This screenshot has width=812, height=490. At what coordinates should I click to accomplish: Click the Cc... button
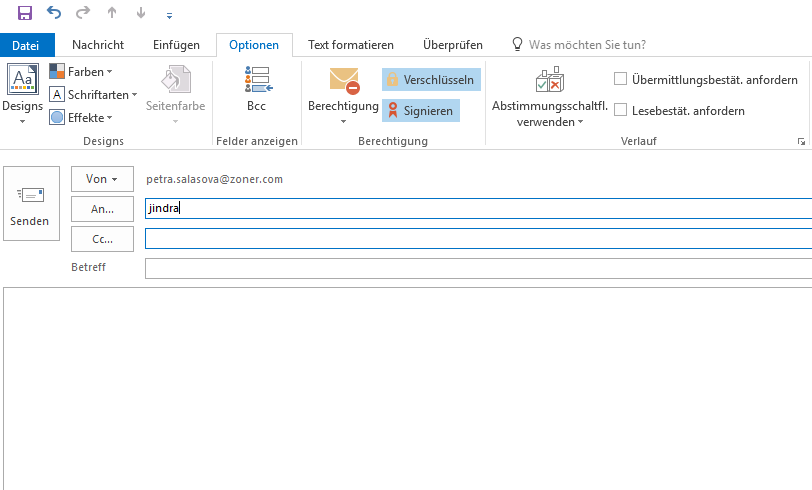tap(102, 239)
